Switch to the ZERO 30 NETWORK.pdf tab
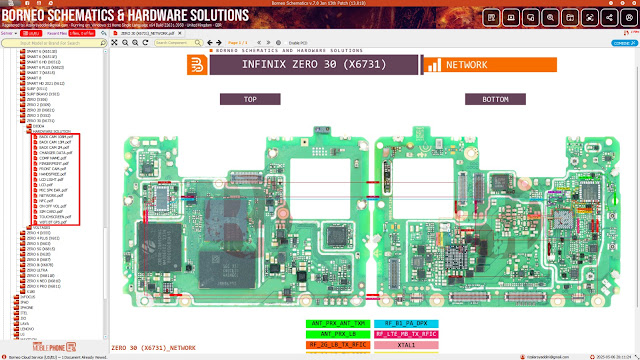Image resolution: width=640 pixels, height=360 pixels. click(147, 33)
